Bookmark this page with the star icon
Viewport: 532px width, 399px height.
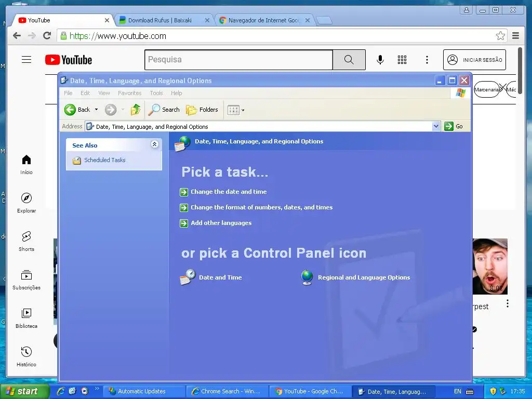coord(500,36)
